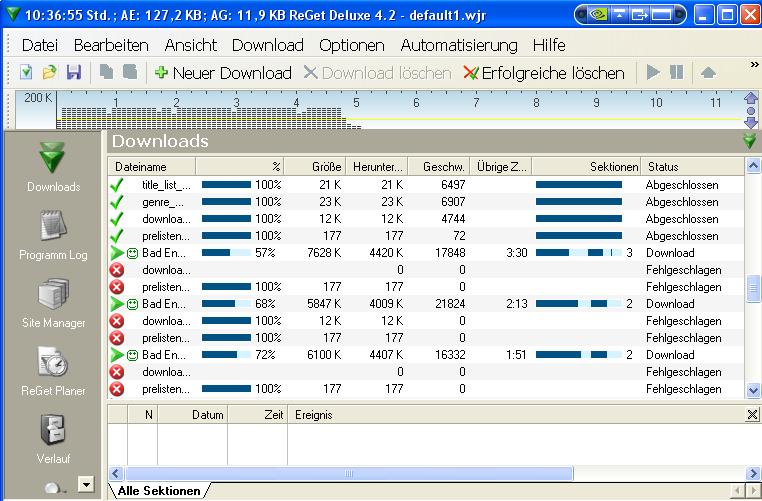Open the Ansicht menu
762x501 pixels.
tap(190, 45)
